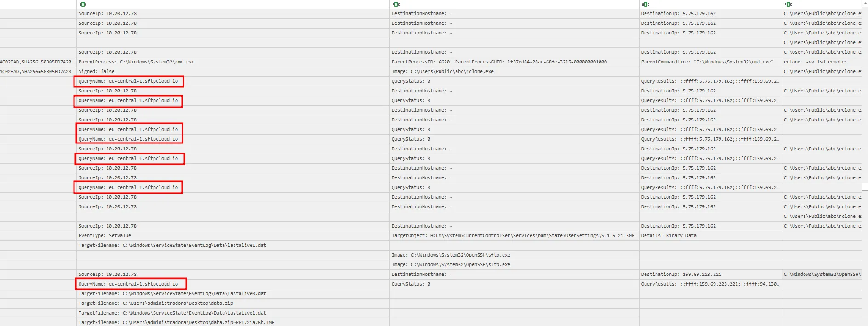Click the ParentProcessID 6620 cell
Viewport: 868px width, 326px height.
click(x=499, y=62)
